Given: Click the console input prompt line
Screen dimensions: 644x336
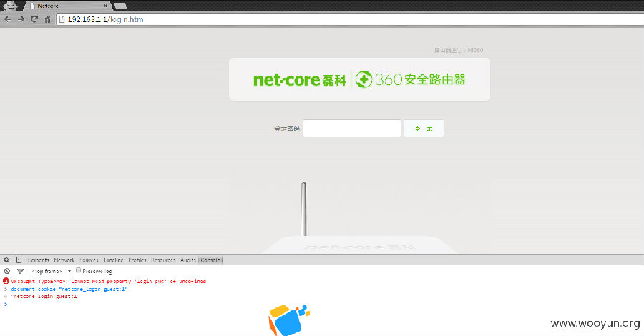Looking at the screenshot, I should click(322, 305).
